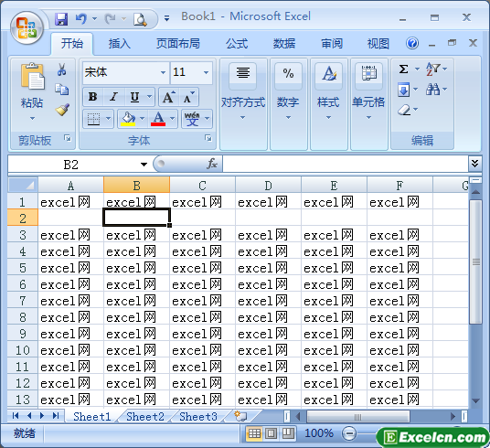Apply cell borders icon
The height and width of the screenshot is (448, 490).
[93, 119]
